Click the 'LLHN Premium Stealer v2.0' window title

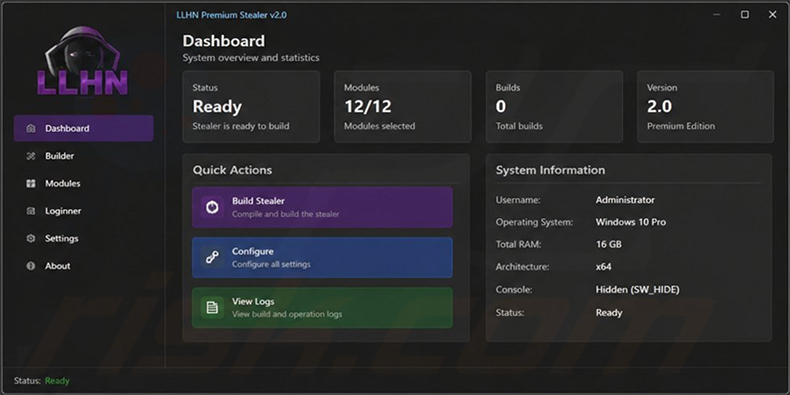pyautogui.click(x=231, y=15)
